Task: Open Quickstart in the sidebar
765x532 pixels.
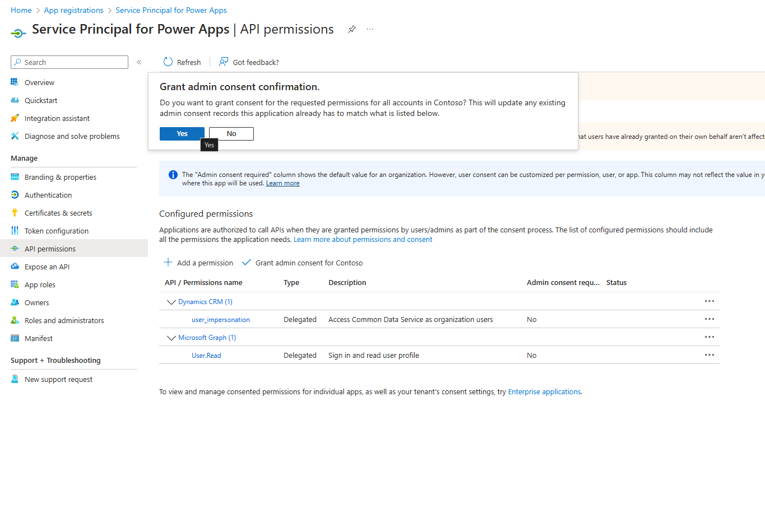Action: [x=41, y=100]
